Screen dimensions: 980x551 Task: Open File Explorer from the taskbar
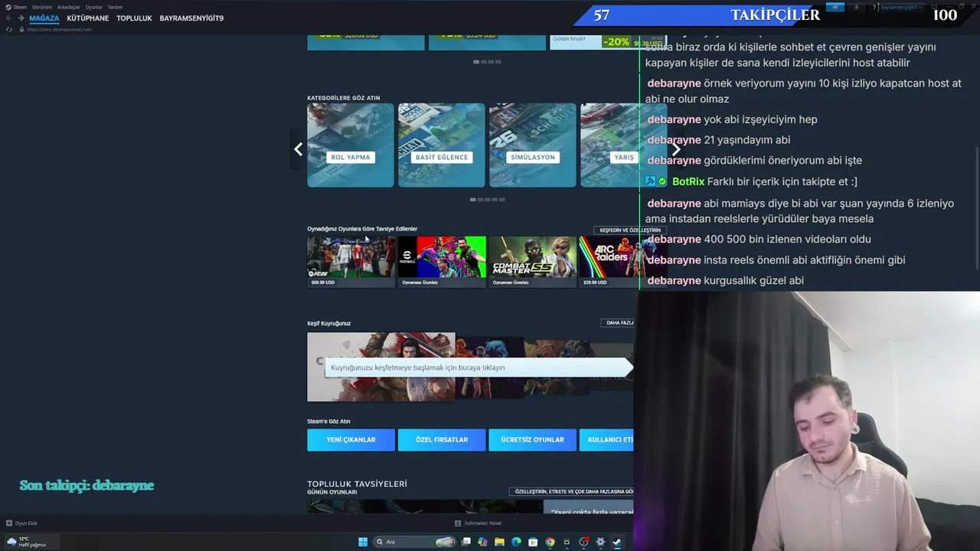[499, 542]
